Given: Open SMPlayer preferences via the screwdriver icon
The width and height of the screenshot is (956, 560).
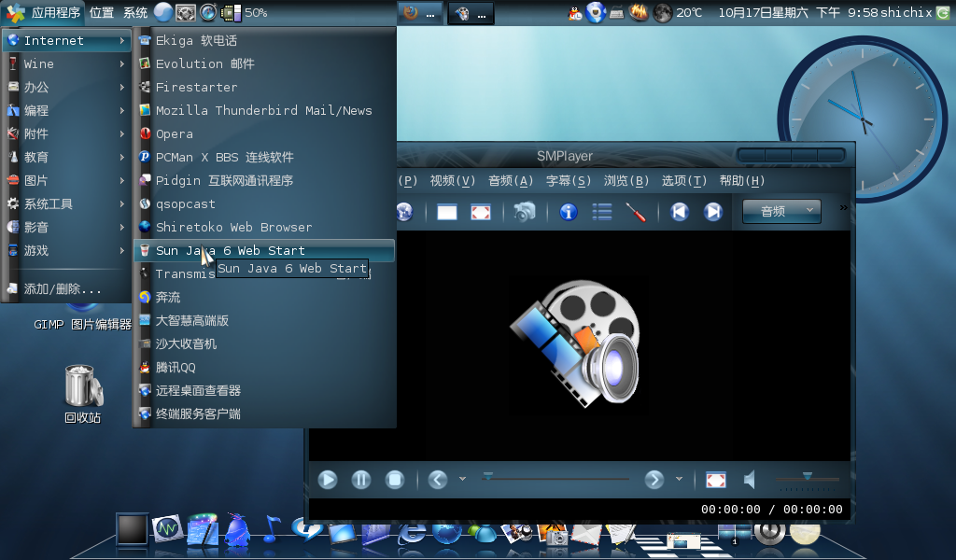Looking at the screenshot, I should tap(636, 212).
